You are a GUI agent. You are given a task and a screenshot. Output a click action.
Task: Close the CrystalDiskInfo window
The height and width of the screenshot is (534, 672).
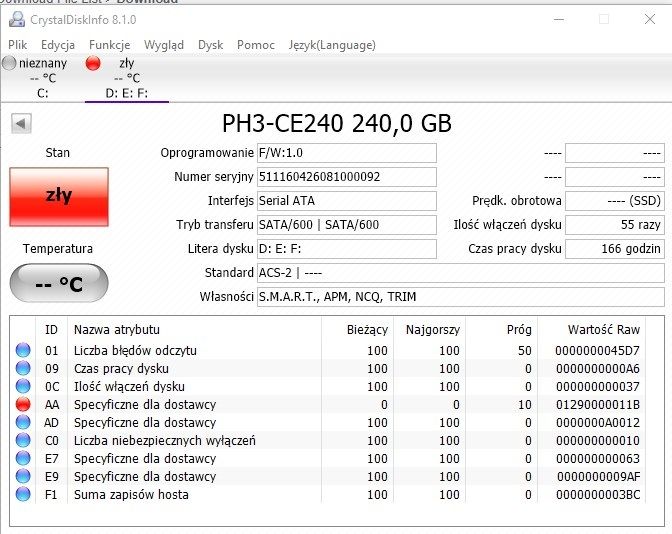(650, 19)
